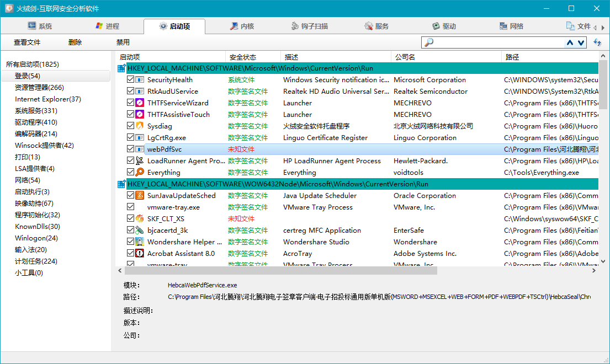610x364 pixels.
Task: Click inside the search input field
Action: click(x=498, y=42)
